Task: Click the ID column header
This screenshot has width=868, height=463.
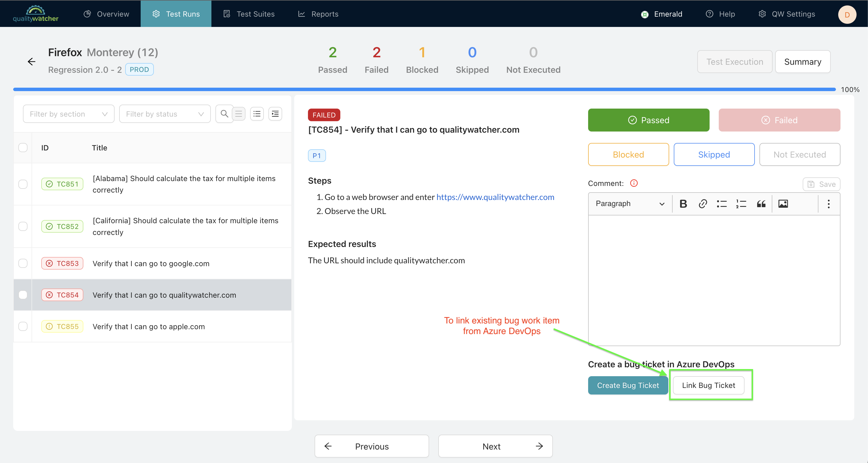Action: pyautogui.click(x=45, y=148)
